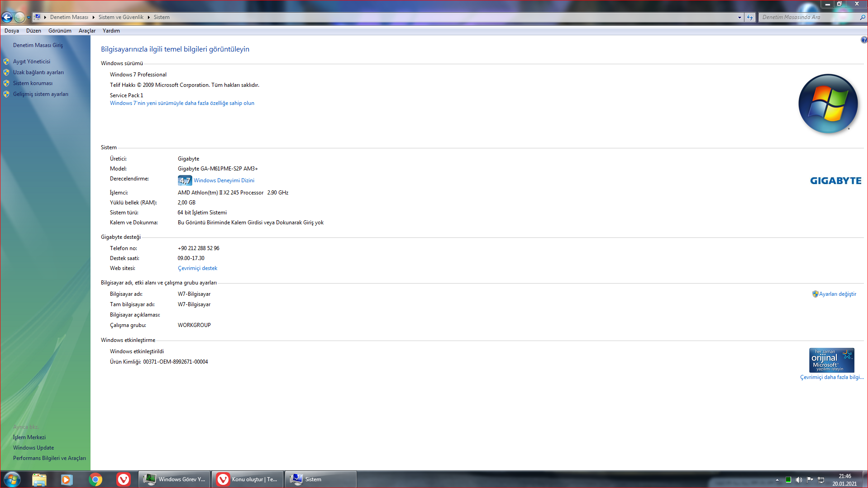This screenshot has width=868, height=488.
Task: Click the shield icon beside Sistem koruması
Action: (x=6, y=83)
